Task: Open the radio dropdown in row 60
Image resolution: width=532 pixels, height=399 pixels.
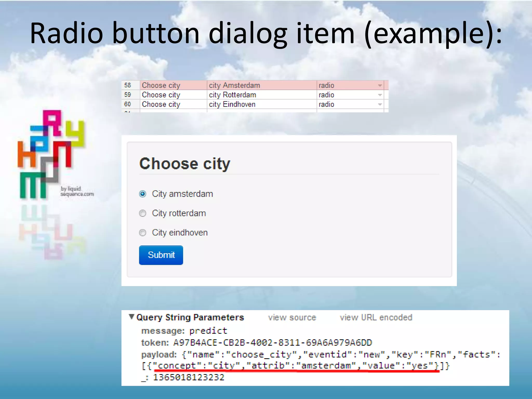Action: tap(380, 104)
